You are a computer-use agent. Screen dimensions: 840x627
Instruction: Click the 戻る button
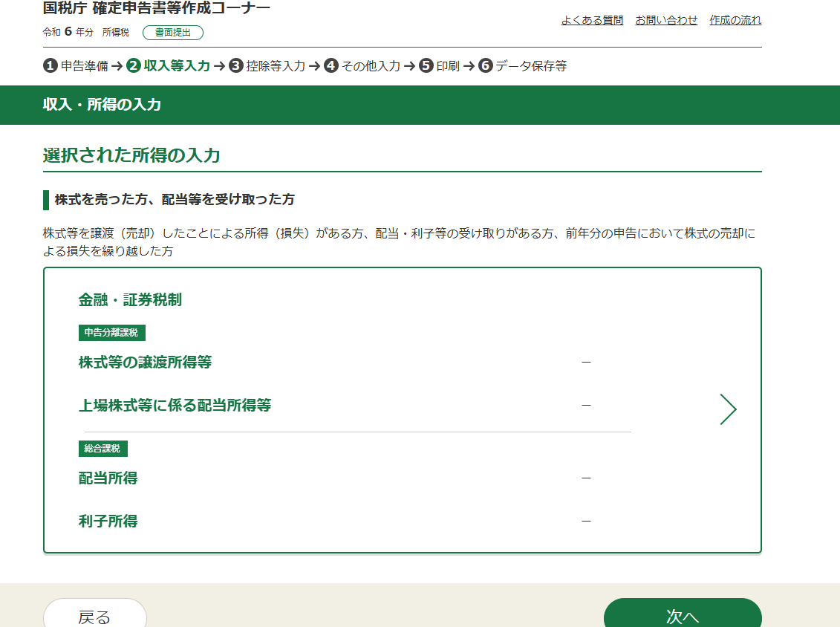point(95,614)
